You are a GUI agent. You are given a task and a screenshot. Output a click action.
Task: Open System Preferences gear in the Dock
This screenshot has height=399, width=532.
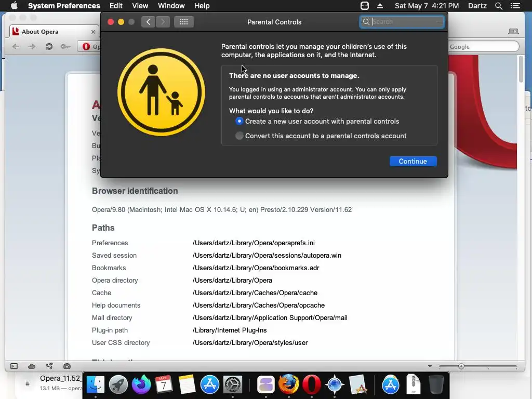232,384
